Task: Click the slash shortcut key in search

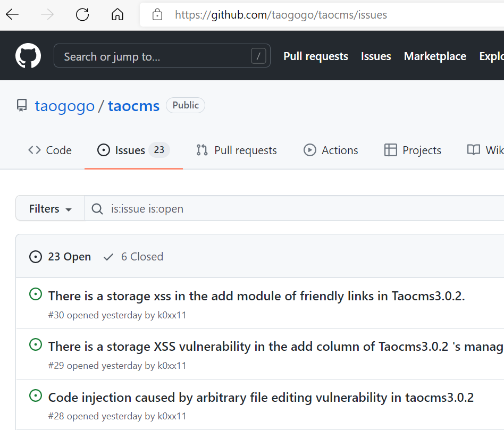Action: pyautogui.click(x=258, y=56)
